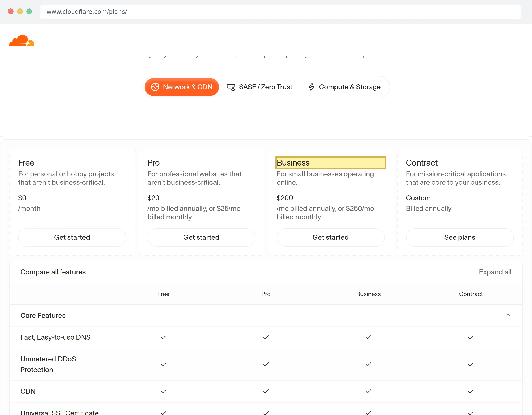Click the globe icon in Network & CDN tab
532x415 pixels.
tap(155, 87)
